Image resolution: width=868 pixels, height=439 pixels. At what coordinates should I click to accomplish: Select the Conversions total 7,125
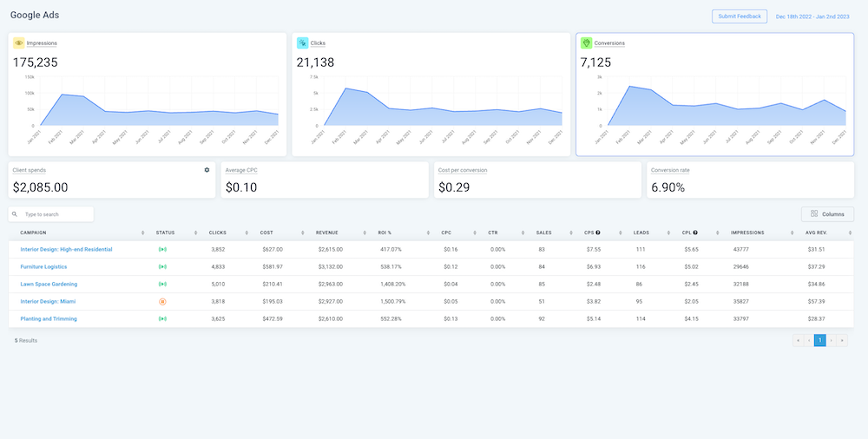pyautogui.click(x=595, y=62)
